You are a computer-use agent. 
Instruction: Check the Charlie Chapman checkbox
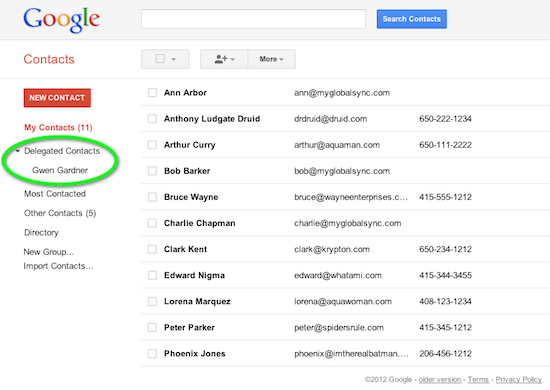click(152, 223)
